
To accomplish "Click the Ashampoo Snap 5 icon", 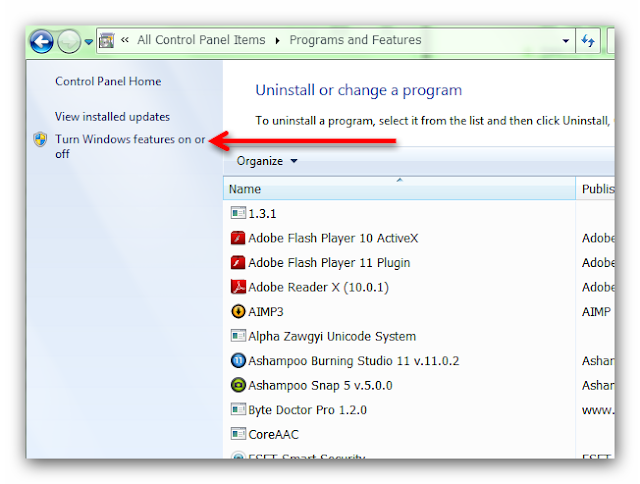I will (238, 385).
